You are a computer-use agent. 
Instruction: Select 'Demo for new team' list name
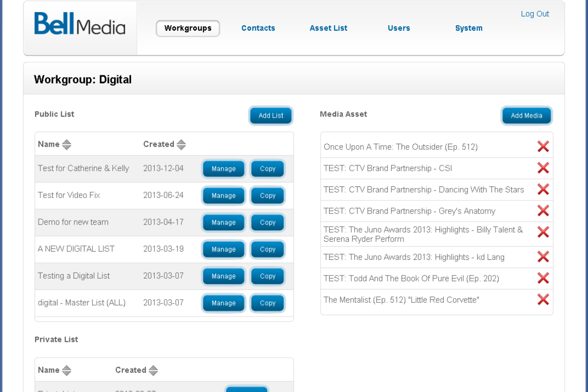click(73, 222)
